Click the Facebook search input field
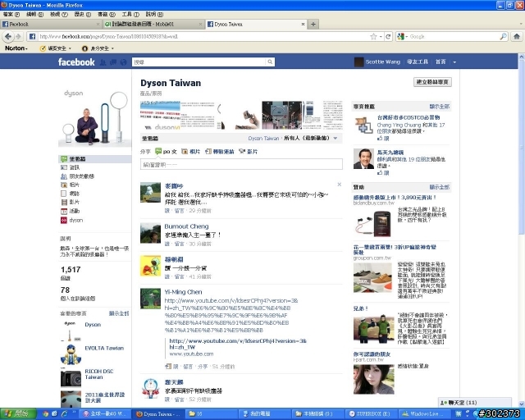Screen dimensions: 525x420 point(199,62)
